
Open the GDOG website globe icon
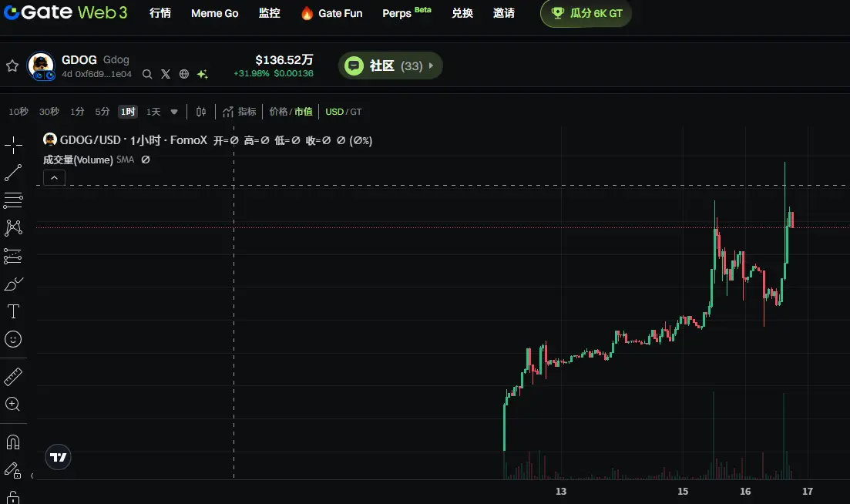click(184, 74)
